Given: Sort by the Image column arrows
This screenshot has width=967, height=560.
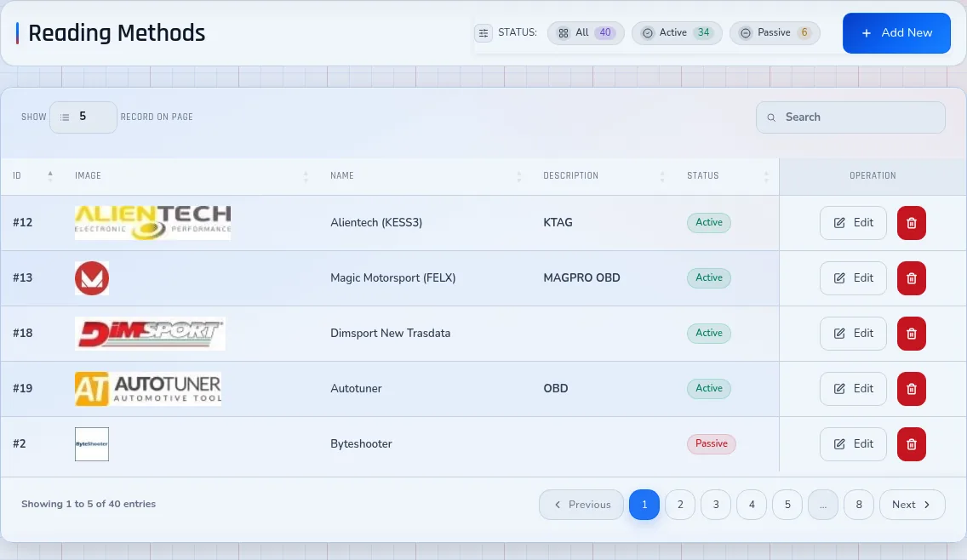Looking at the screenshot, I should coord(306,176).
